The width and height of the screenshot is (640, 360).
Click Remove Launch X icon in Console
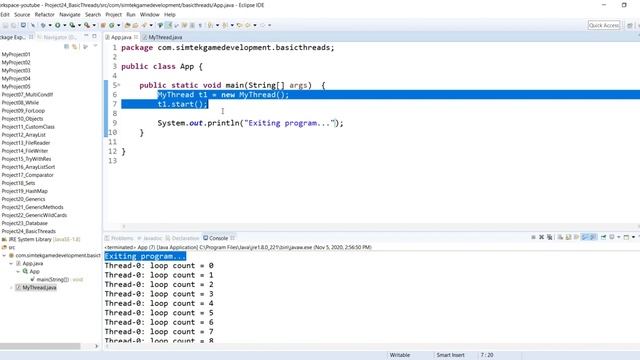[542, 237]
